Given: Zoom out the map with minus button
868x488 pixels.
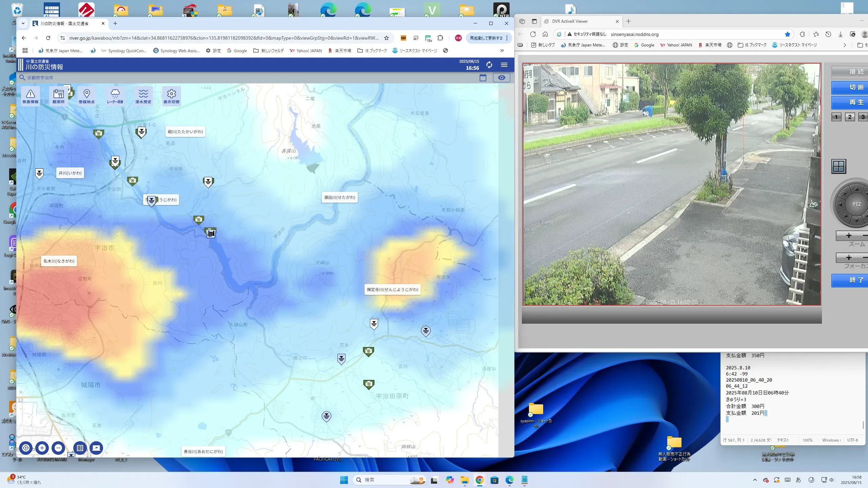Looking at the screenshot, I should (58, 448).
